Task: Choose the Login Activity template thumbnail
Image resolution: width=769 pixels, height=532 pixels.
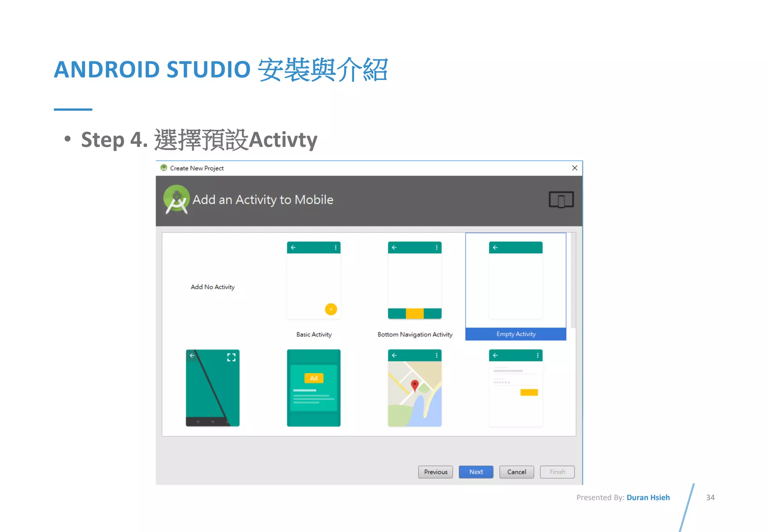Action: coord(516,388)
